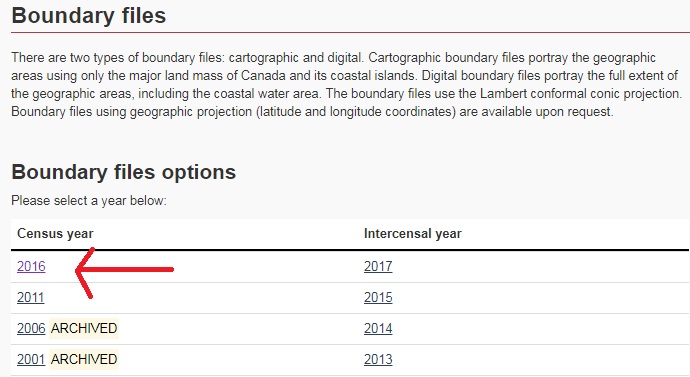The width and height of the screenshot is (690, 377).
Task: Select the 2017 intercensal year link
Action: tap(378, 267)
